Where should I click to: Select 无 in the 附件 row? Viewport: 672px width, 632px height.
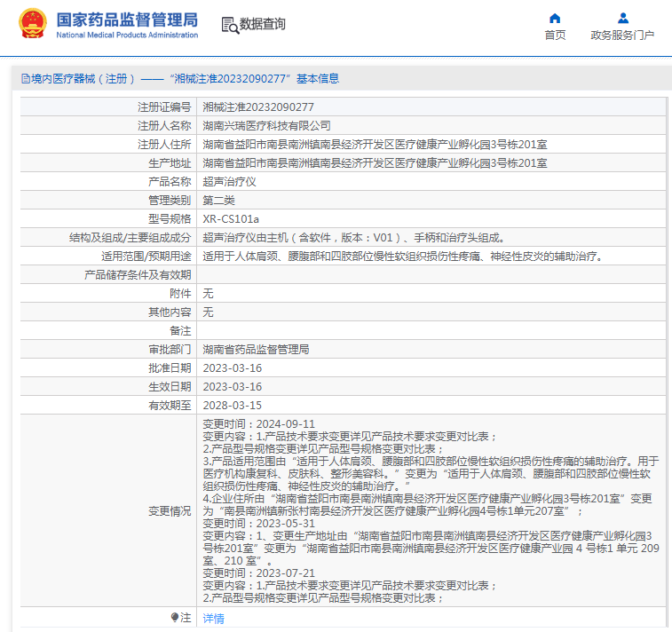[208, 294]
